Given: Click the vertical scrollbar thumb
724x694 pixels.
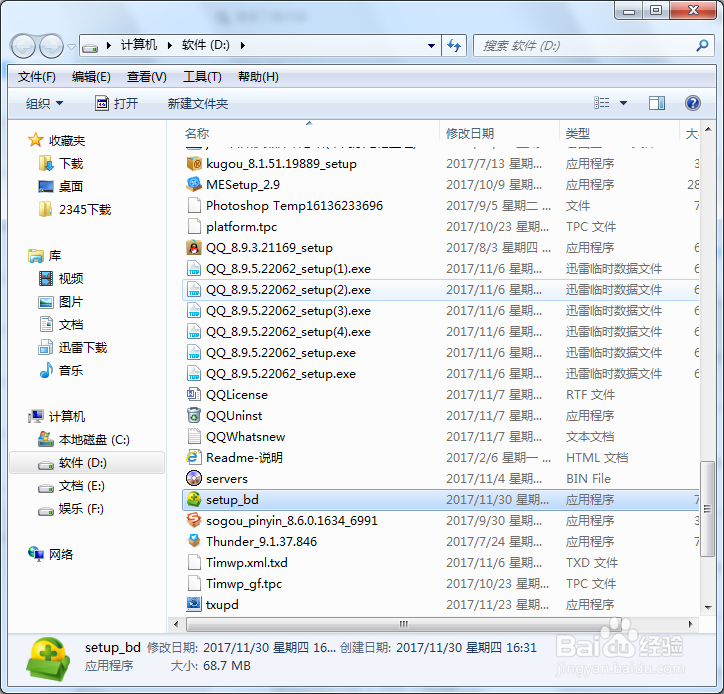Looking at the screenshot, I should tap(707, 508).
